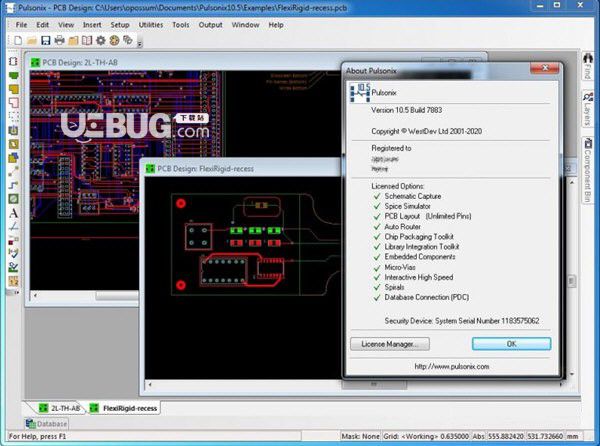Activate the PCB Design: 2L-TH-AB window title
The height and width of the screenshot is (446, 600).
[80, 62]
